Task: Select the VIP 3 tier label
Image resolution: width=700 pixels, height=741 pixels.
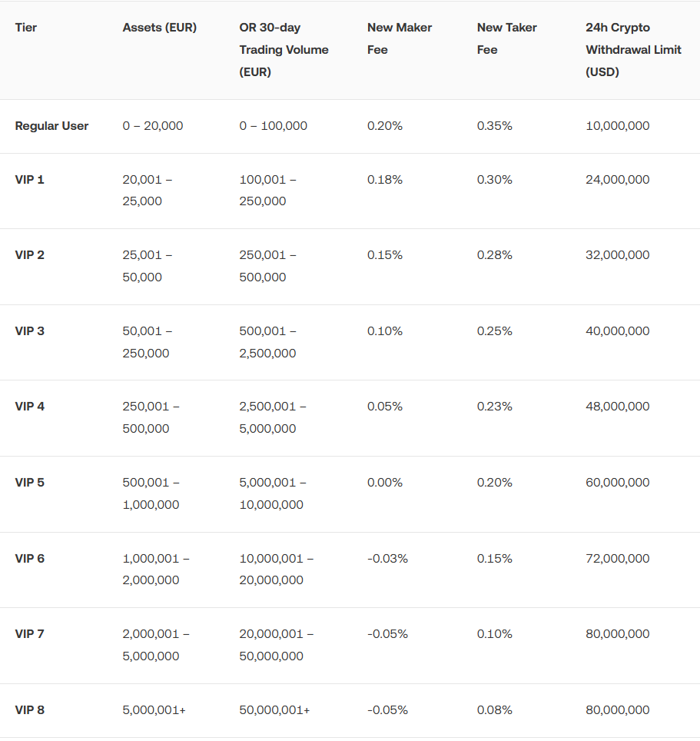Action: 30,331
